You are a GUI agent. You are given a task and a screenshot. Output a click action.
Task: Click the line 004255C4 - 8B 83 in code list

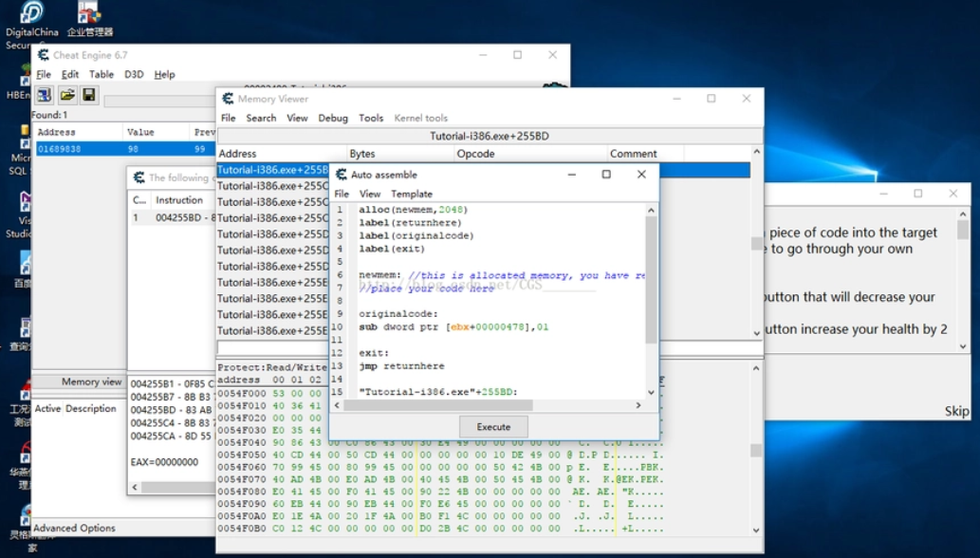tap(172, 423)
